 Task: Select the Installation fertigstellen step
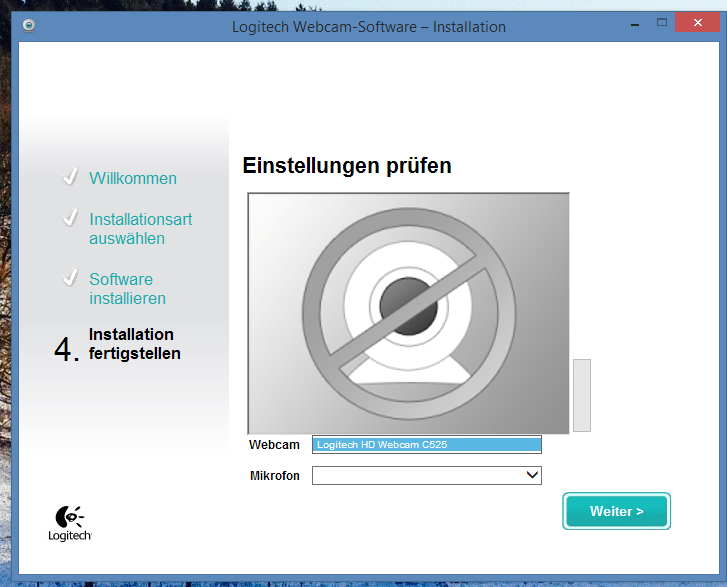(x=134, y=344)
